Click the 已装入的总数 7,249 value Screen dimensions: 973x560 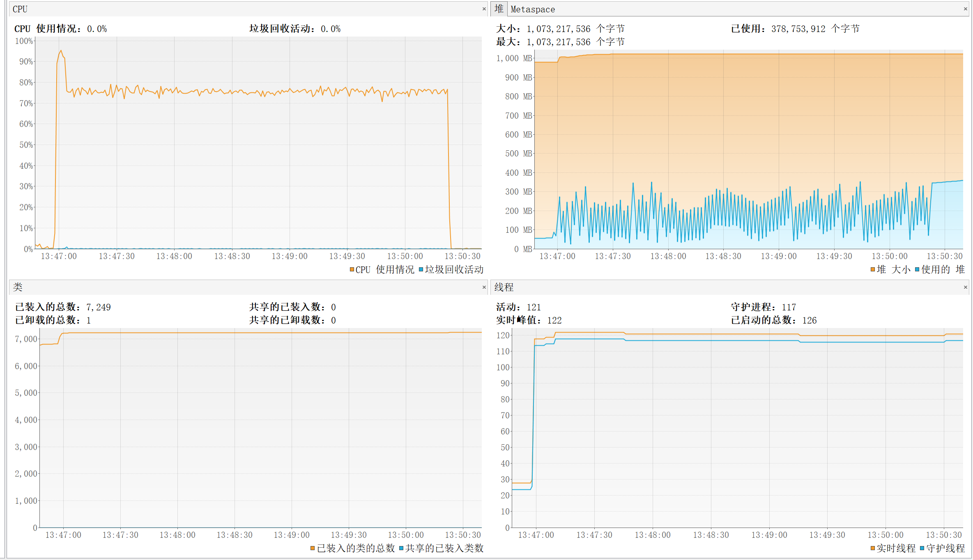coord(99,307)
